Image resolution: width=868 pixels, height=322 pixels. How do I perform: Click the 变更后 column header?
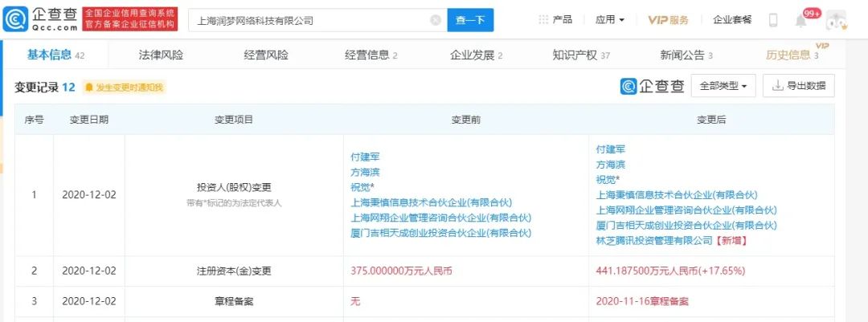(x=711, y=120)
